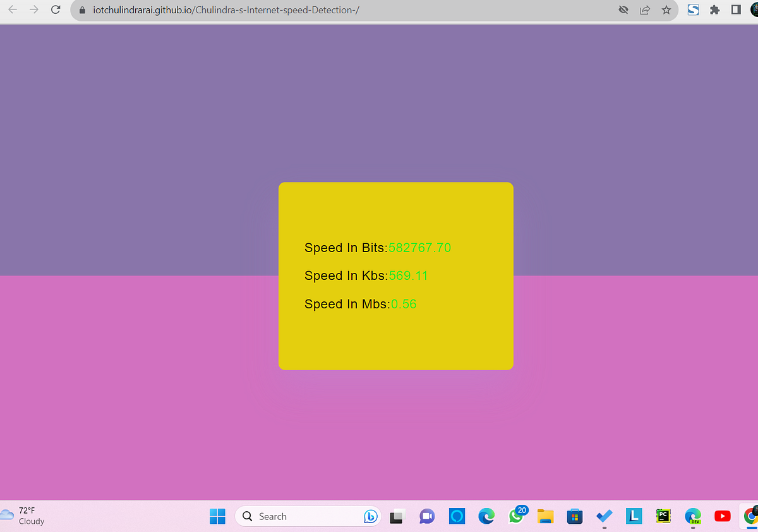This screenshot has width=758, height=532.
Task: Toggle the crossed-eye privacy icon
Action: 623,10
